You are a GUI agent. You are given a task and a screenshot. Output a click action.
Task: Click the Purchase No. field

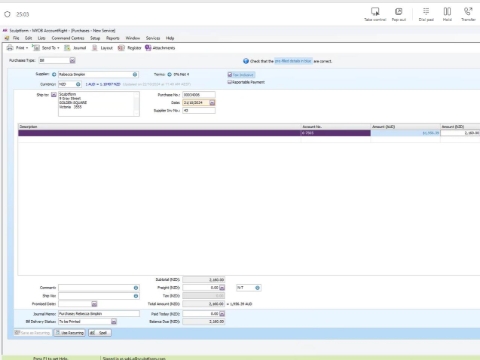pos(199,95)
